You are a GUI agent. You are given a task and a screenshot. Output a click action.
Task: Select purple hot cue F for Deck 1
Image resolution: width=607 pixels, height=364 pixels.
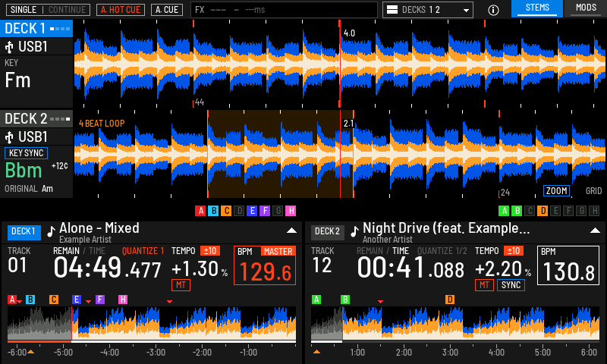(265, 211)
